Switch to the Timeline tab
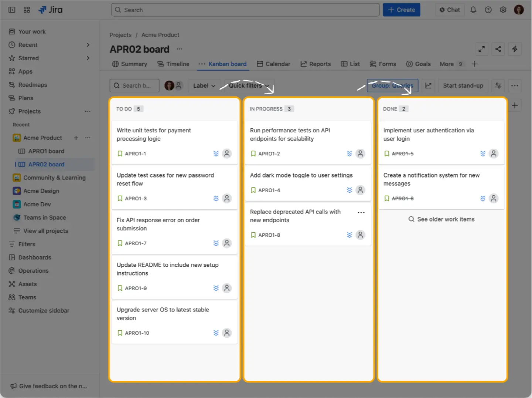 pos(173,64)
